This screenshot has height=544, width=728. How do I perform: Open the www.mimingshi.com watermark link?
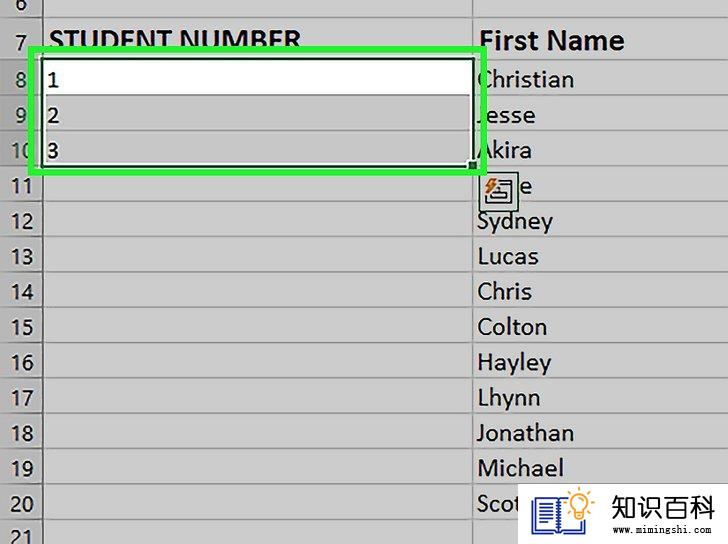(662, 530)
